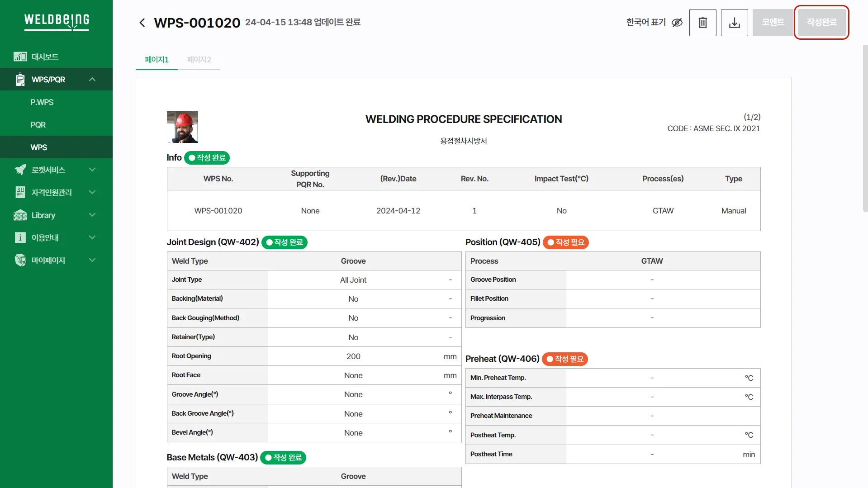
Task: Expand the 마이페이지 menu chevron
Action: [92, 260]
